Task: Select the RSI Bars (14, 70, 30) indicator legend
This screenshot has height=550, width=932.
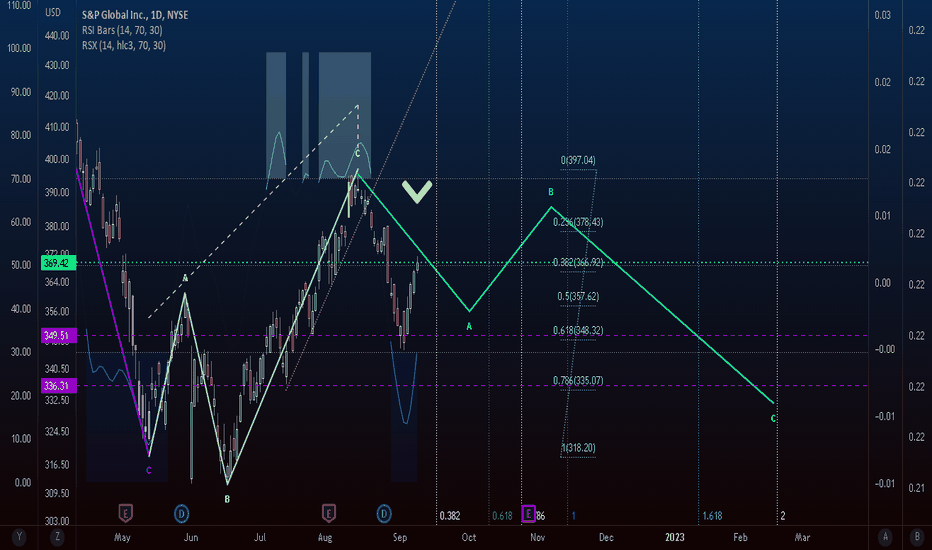Action: tap(122, 30)
